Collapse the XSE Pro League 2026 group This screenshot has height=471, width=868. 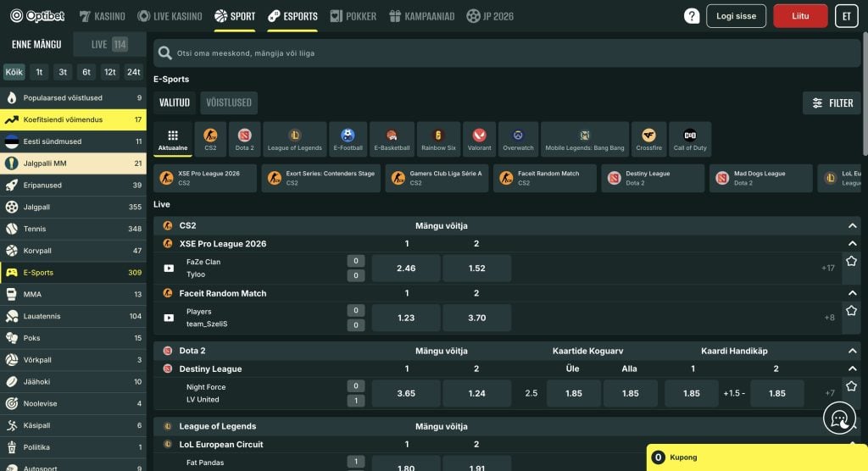click(x=853, y=243)
